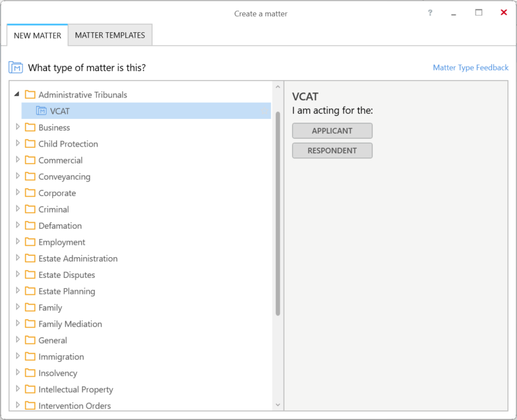517x420 pixels.
Task: Select the New Matter tab
Action: (37, 36)
